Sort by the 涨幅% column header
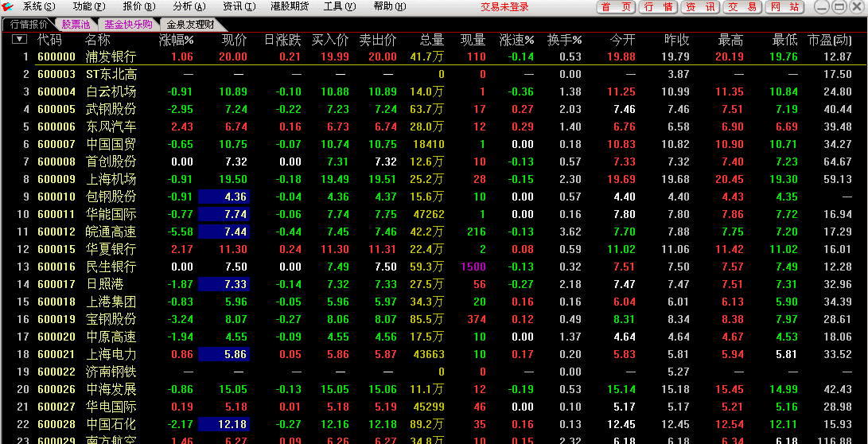 click(x=176, y=40)
